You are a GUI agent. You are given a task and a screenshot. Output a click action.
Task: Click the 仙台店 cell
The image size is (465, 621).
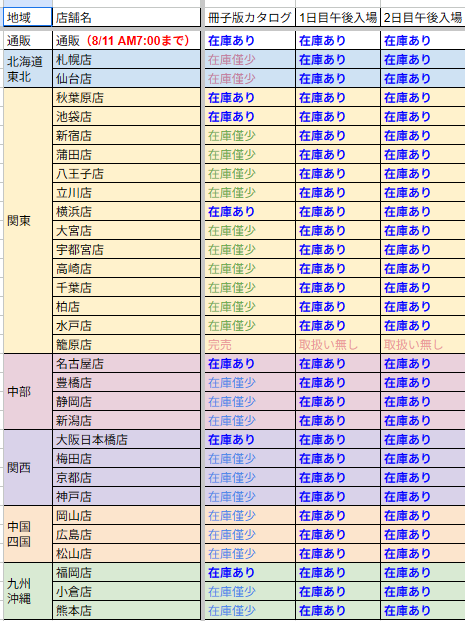tap(126, 78)
